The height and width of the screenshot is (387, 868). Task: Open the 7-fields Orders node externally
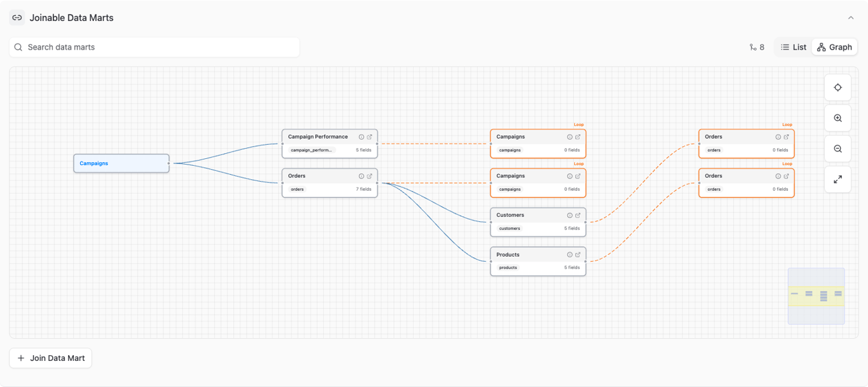(x=369, y=176)
